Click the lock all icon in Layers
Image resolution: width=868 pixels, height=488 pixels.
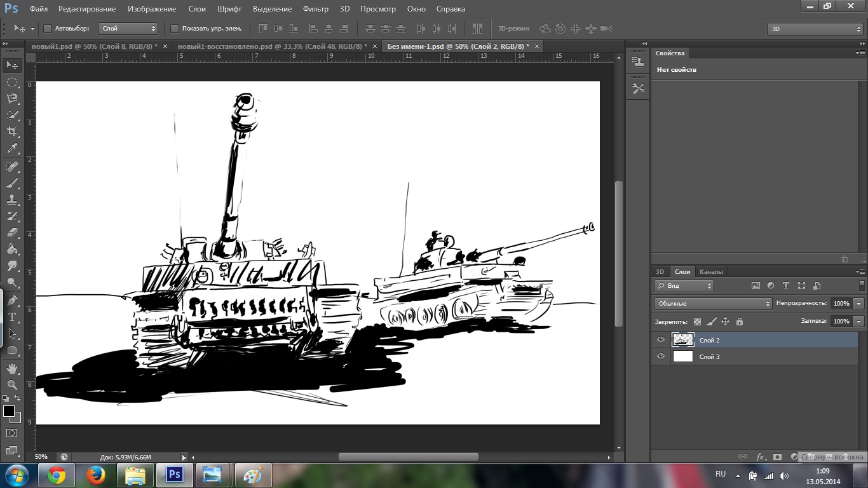pos(739,322)
